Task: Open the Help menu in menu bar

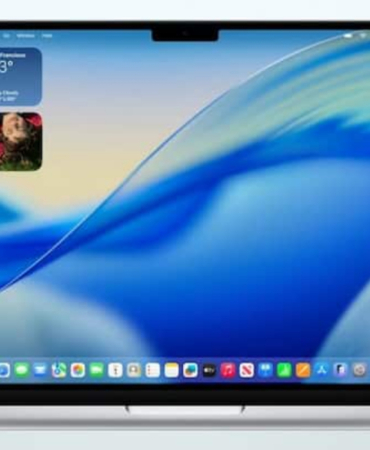Action: [x=47, y=36]
